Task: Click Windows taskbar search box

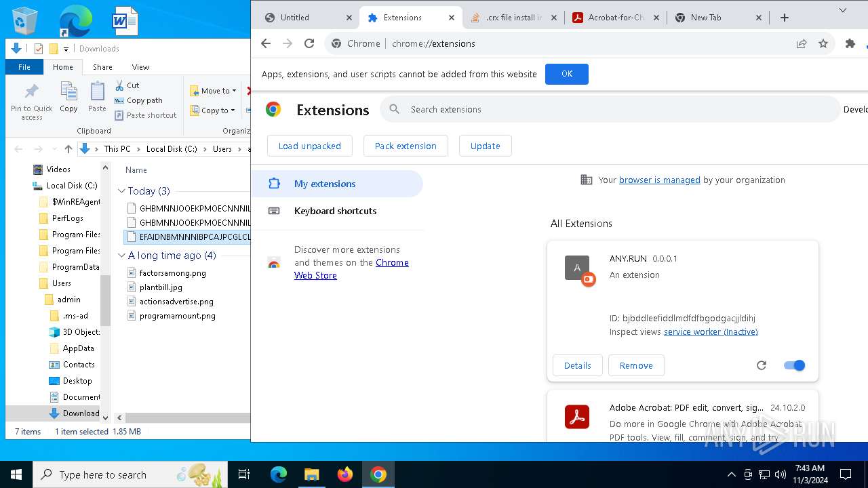Action: [130, 474]
